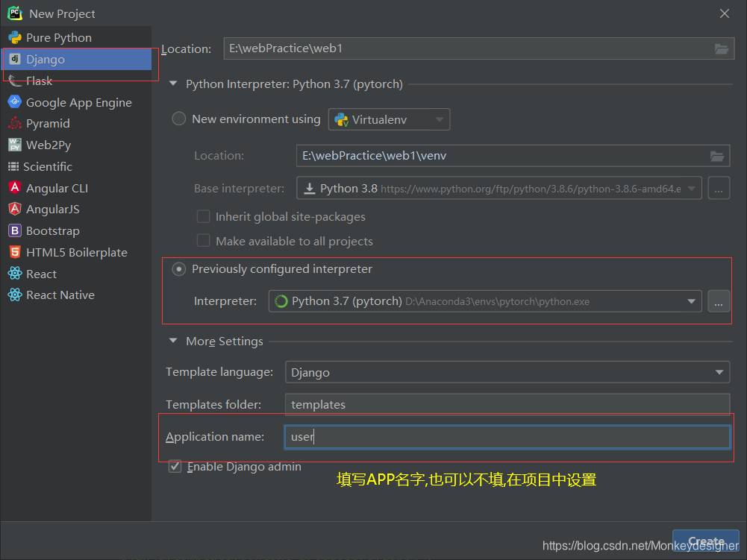Select Google App Engine project type

tap(76, 102)
